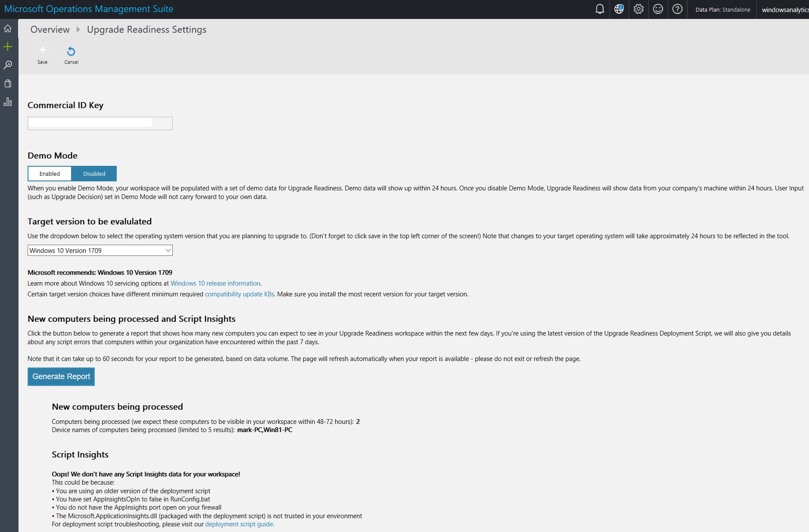809x532 pixels.
Task: Open the settings gear icon
Action: [638, 9]
